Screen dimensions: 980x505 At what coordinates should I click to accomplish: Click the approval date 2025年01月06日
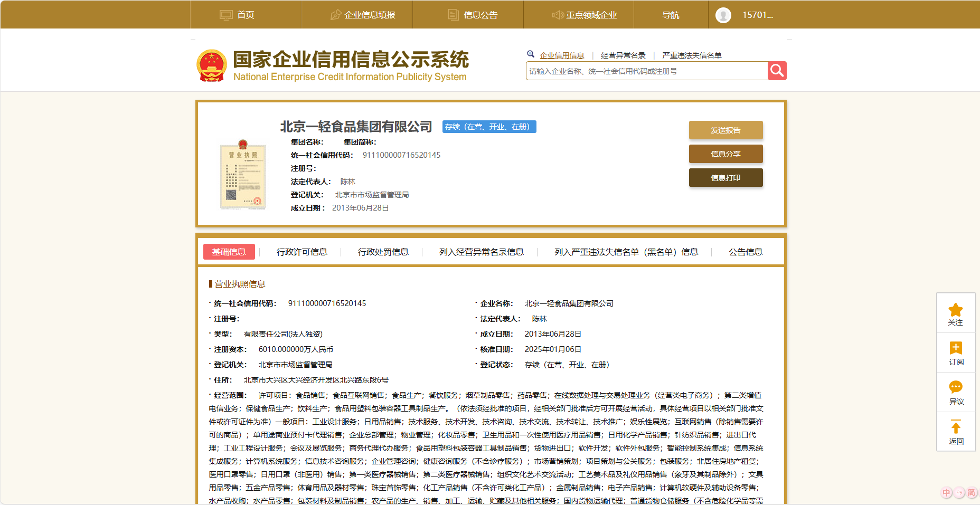[553, 349]
